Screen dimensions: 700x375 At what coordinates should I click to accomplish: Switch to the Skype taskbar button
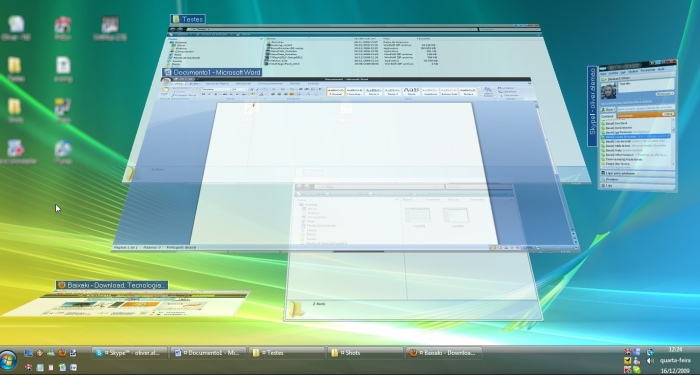coord(130,353)
